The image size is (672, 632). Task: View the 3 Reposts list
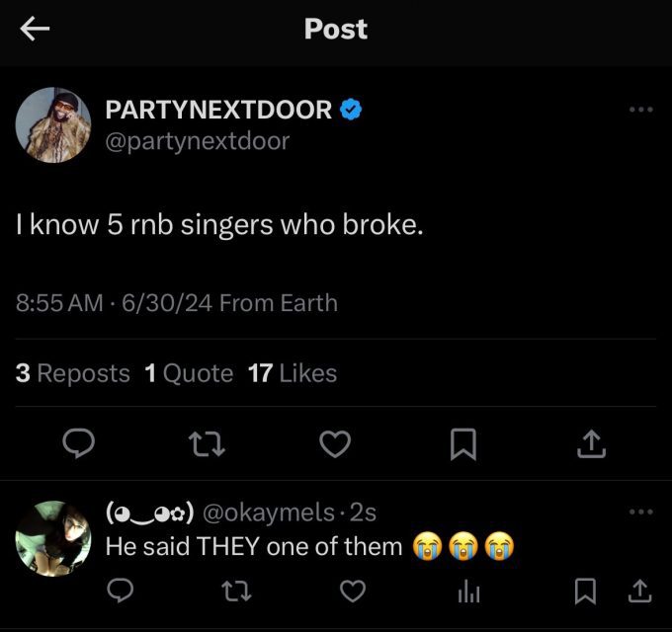click(x=73, y=373)
